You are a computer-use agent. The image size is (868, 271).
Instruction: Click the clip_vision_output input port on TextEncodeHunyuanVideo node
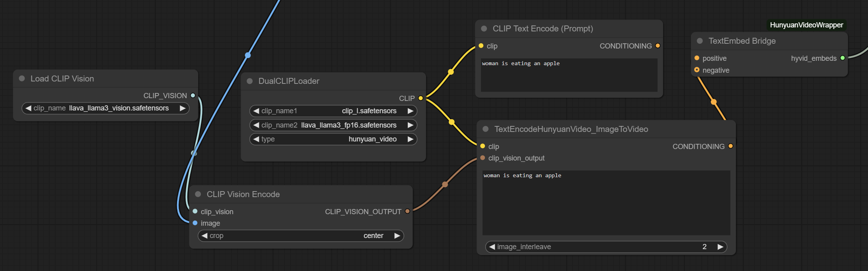(483, 158)
